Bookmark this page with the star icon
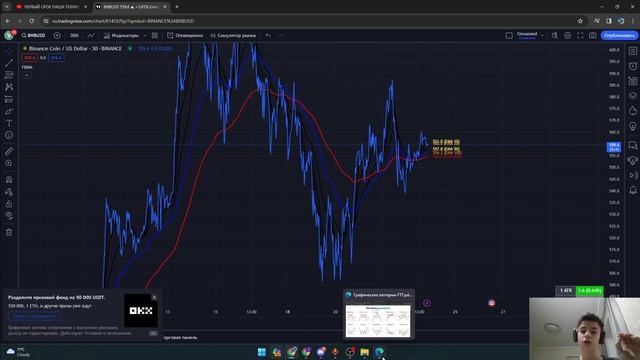This screenshot has height=360, width=640. pyautogui.click(x=580, y=21)
